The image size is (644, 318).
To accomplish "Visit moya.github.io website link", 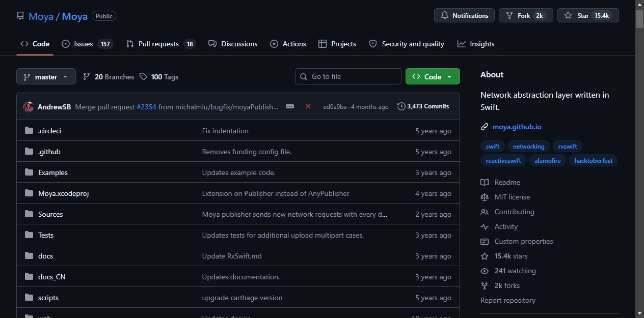I will [x=517, y=127].
